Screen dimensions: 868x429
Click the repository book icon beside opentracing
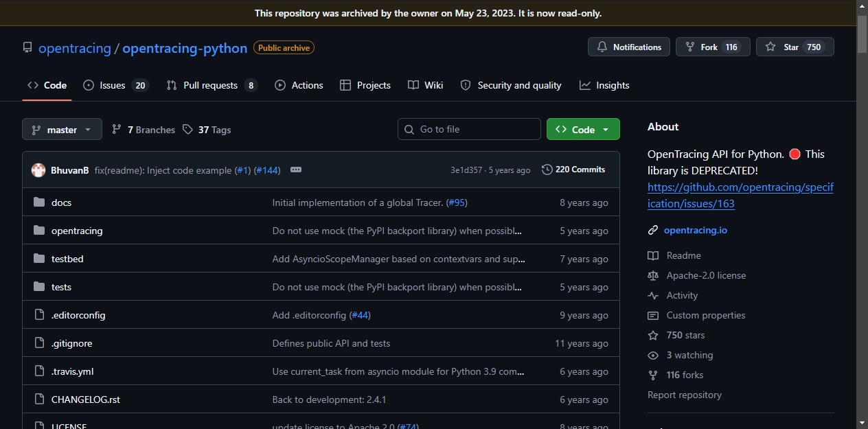[27, 48]
